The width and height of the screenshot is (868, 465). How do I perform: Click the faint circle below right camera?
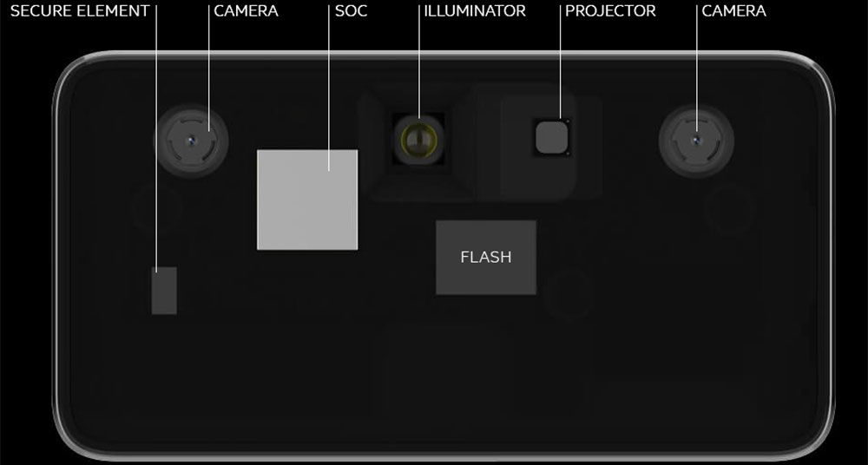tap(730, 209)
